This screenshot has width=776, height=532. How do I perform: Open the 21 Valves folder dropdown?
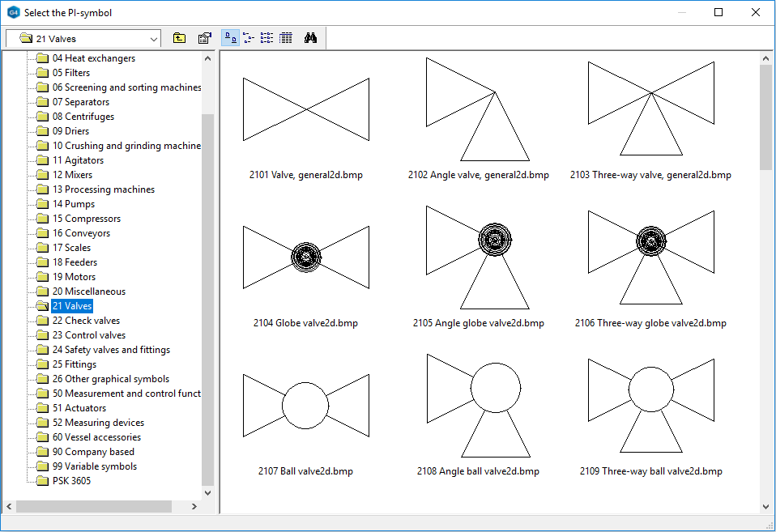(154, 39)
